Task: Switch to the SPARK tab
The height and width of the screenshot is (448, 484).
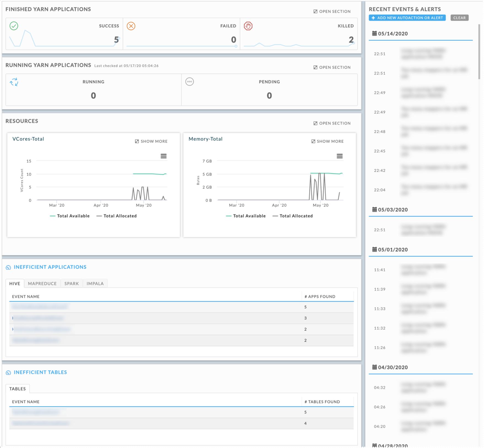Action: (x=72, y=284)
